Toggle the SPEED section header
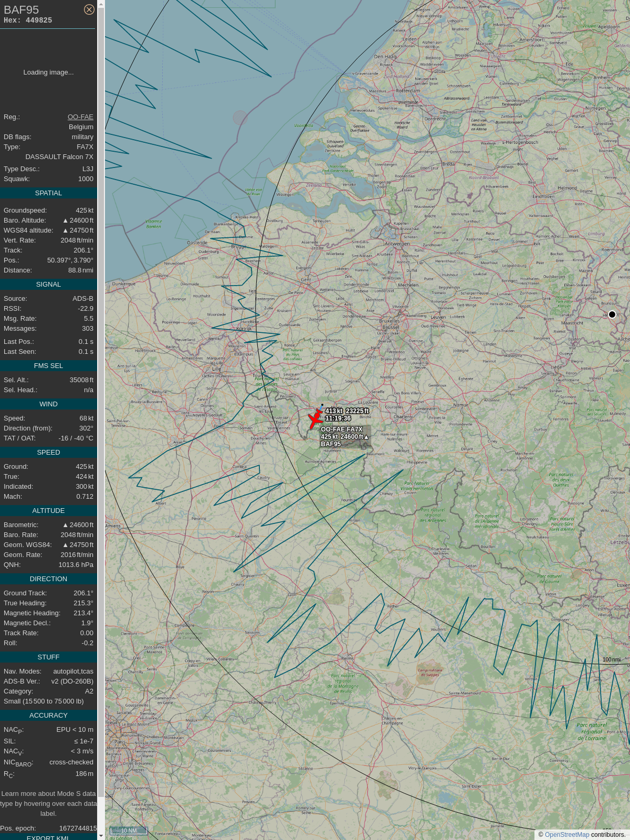The width and height of the screenshot is (630, 840). [48, 453]
